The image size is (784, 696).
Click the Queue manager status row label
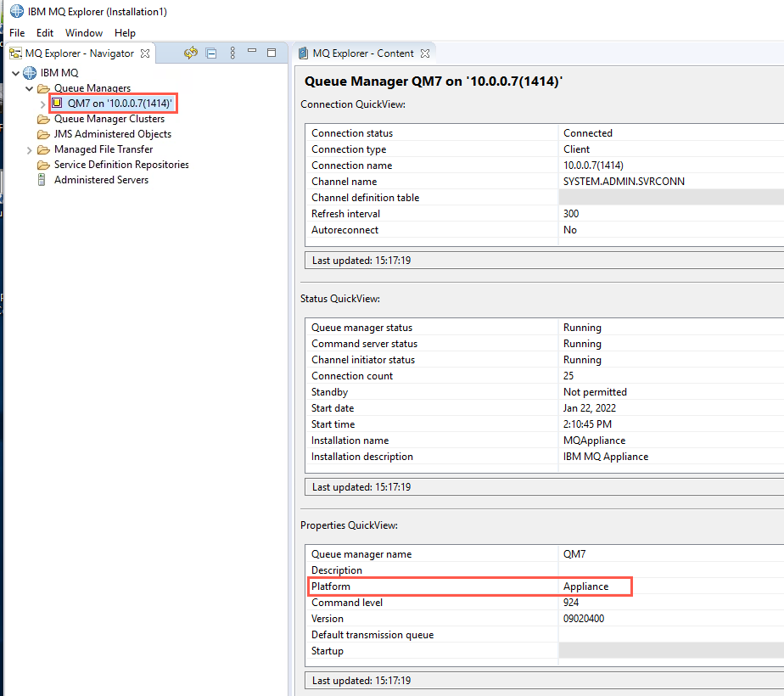click(361, 328)
